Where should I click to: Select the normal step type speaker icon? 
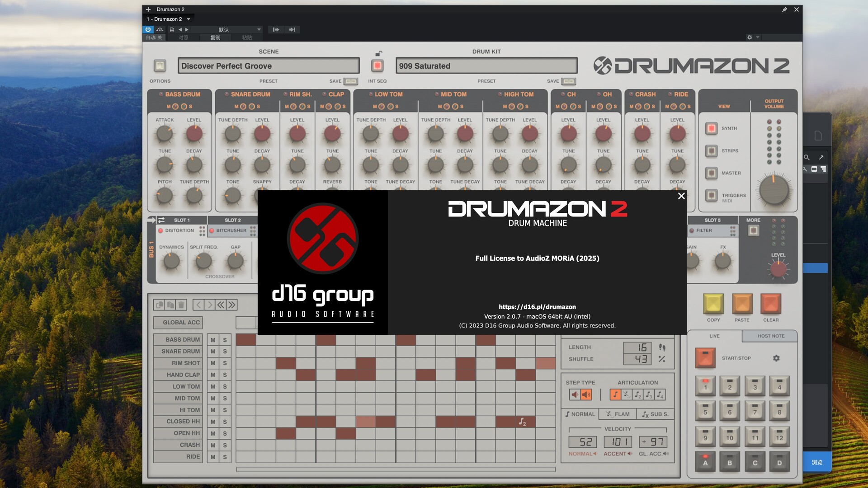point(575,394)
